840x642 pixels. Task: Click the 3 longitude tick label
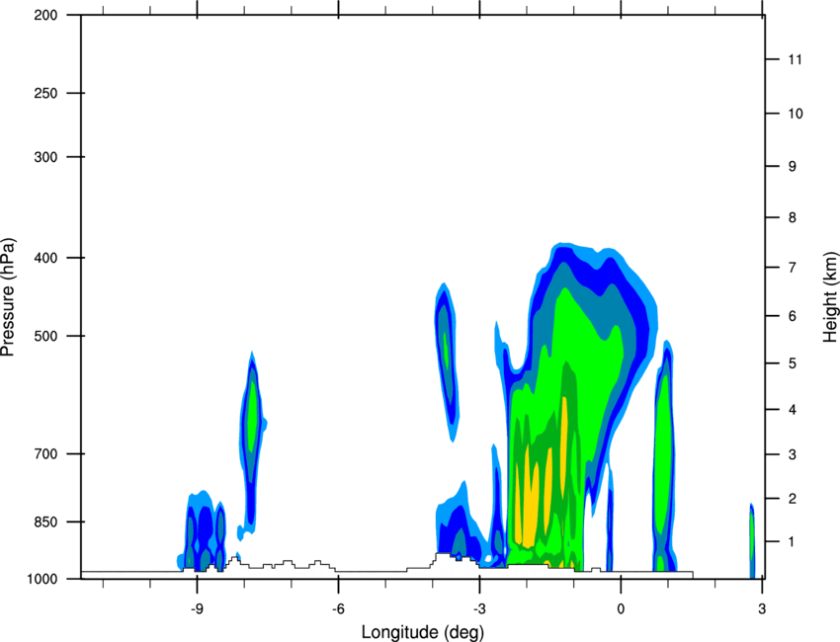(x=762, y=609)
